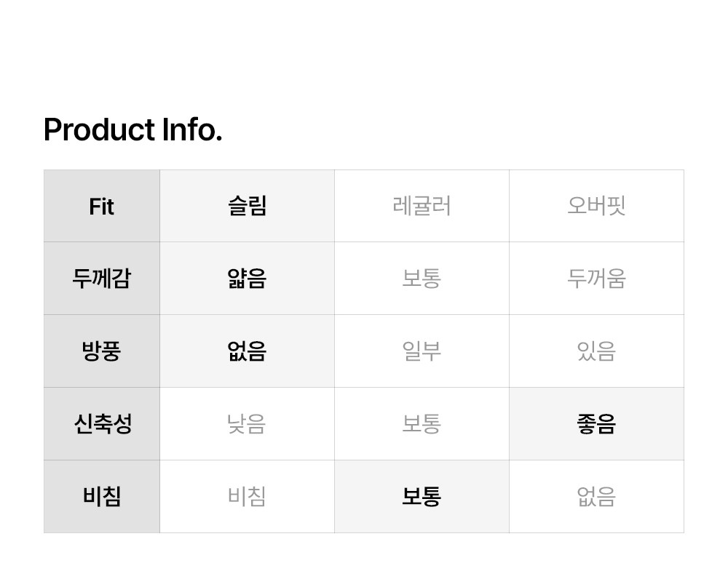728x563 pixels.
Task: Select the highlighted 좋음 stretch option
Action: 596,424
